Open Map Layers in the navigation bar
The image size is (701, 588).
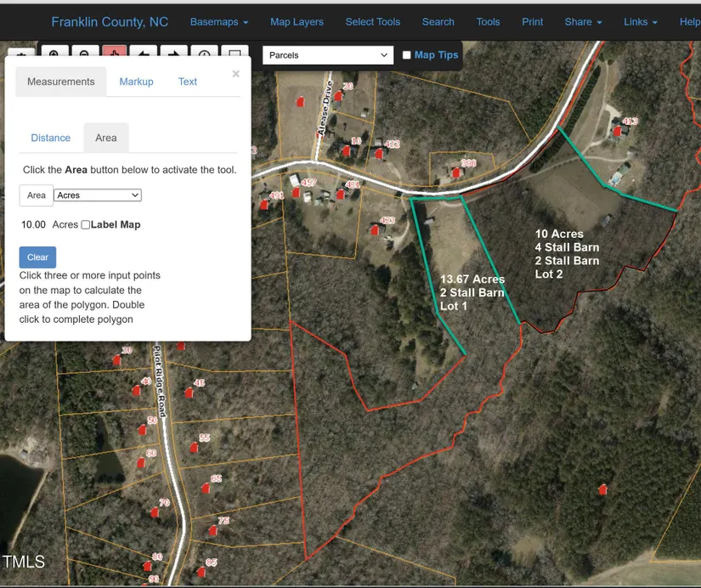coord(297,22)
